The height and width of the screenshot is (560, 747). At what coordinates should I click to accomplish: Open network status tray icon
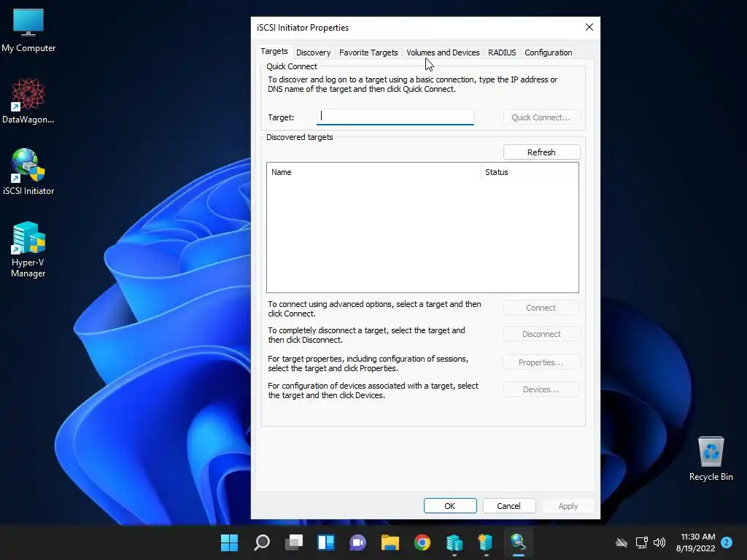[641, 542]
